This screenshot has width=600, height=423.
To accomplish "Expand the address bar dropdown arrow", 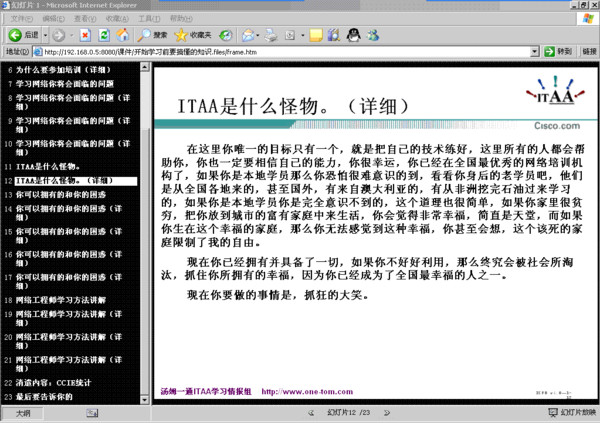I will click(535, 52).
